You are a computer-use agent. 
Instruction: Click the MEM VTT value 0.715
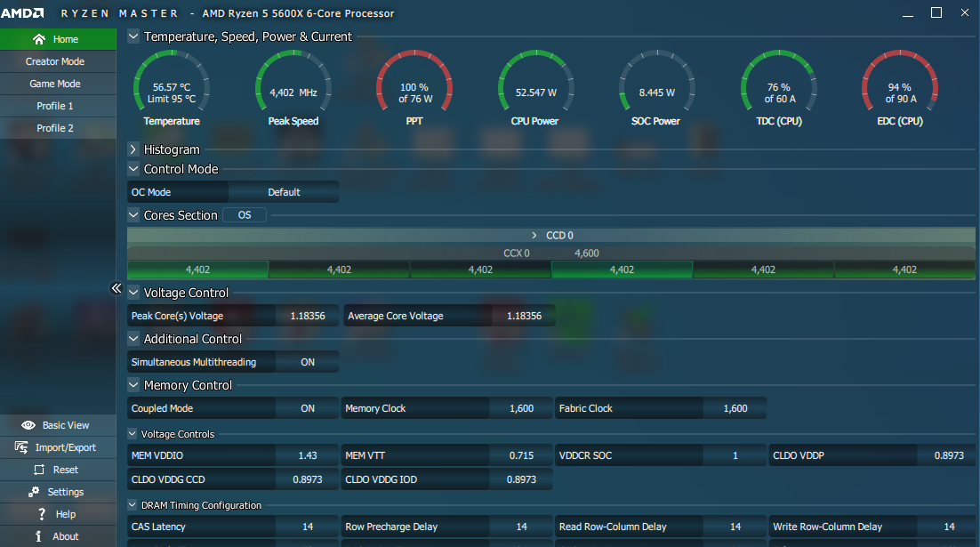(521, 455)
